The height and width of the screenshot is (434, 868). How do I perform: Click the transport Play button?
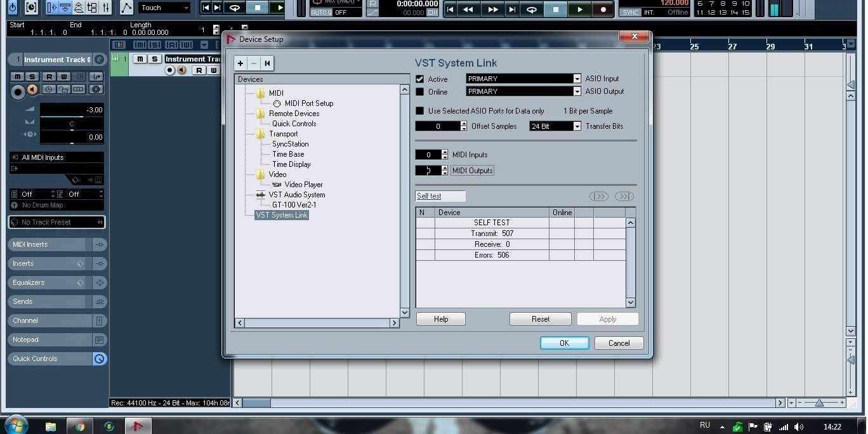pyautogui.click(x=579, y=10)
